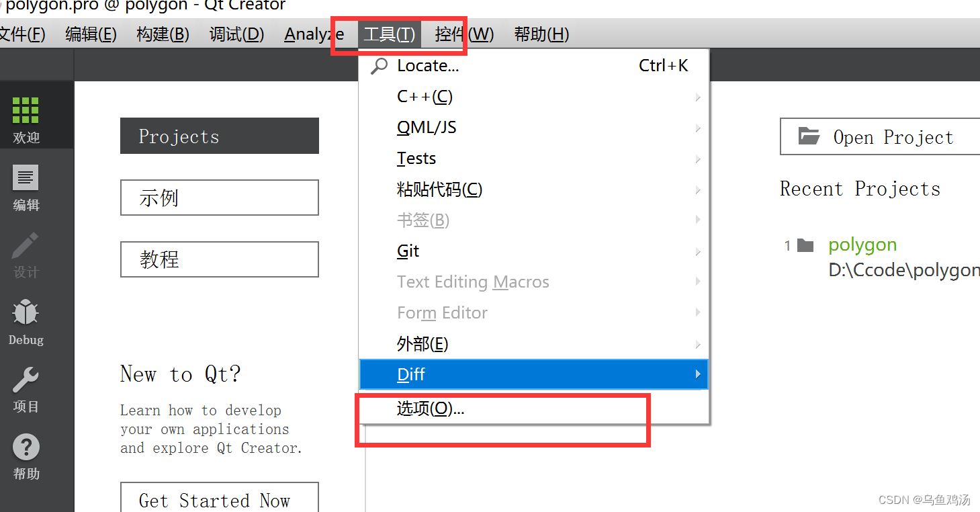Expand the 外部(E) submenu arrow
Viewport: 980px width, 512px height.
pyautogui.click(x=698, y=345)
